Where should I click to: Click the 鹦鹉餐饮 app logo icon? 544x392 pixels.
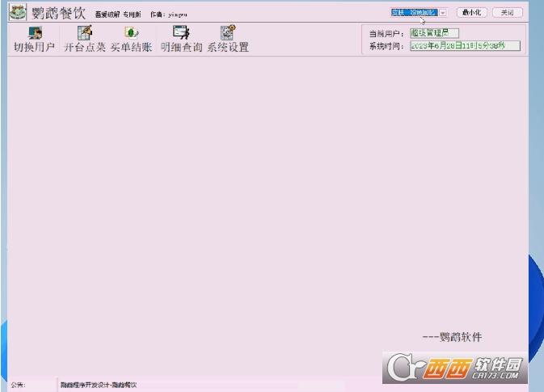[18, 12]
